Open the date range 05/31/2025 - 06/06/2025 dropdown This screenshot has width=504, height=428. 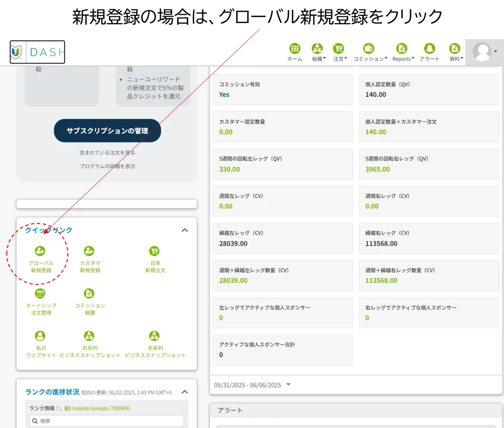[252, 385]
